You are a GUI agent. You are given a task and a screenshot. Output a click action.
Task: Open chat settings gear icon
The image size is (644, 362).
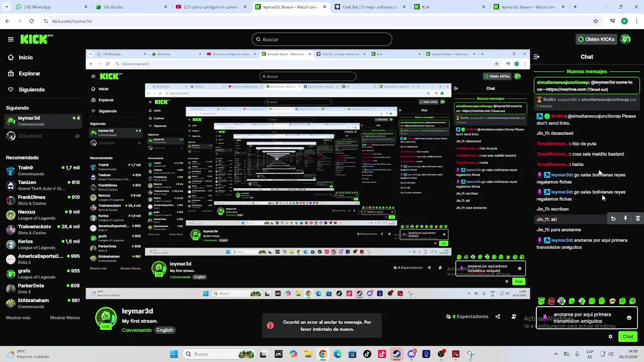(610, 336)
